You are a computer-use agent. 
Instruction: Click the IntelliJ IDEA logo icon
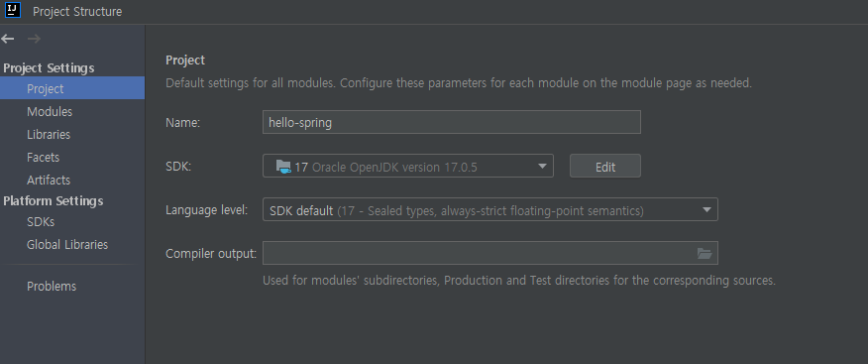click(x=13, y=10)
